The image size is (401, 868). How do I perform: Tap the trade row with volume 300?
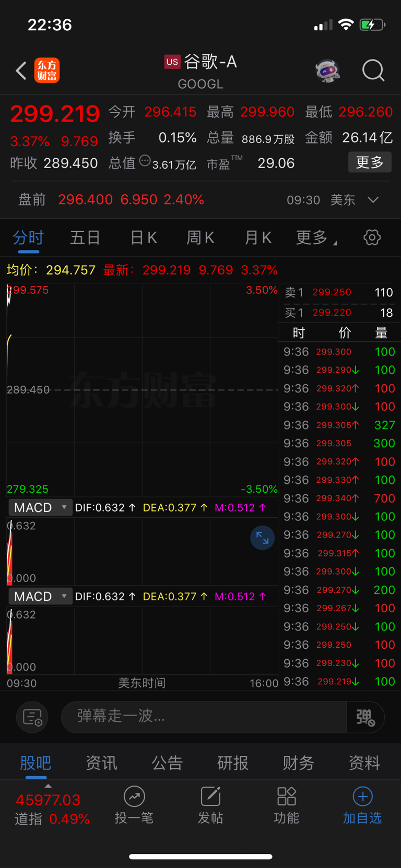339,443
